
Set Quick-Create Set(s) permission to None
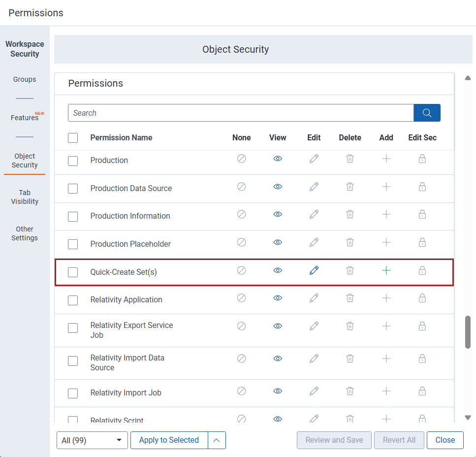[241, 270]
